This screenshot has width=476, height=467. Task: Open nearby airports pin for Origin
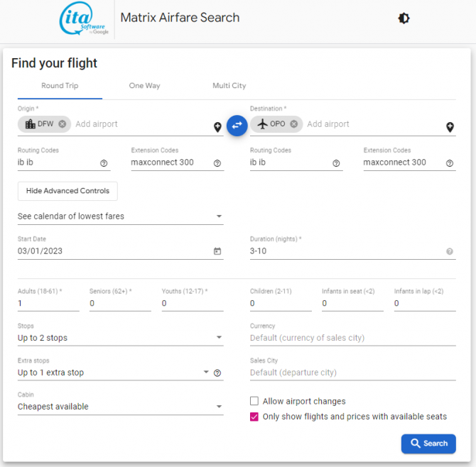(x=217, y=127)
